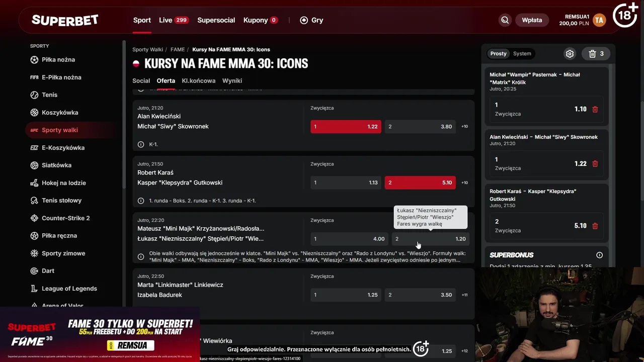Switch to Social event tab
The width and height of the screenshot is (644, 362).
(141, 80)
